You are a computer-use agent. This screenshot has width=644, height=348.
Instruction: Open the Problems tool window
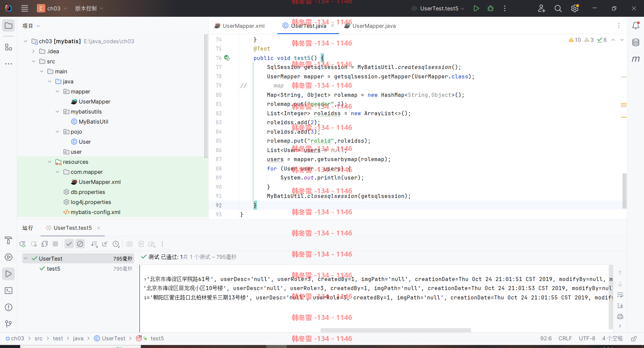click(x=8, y=307)
